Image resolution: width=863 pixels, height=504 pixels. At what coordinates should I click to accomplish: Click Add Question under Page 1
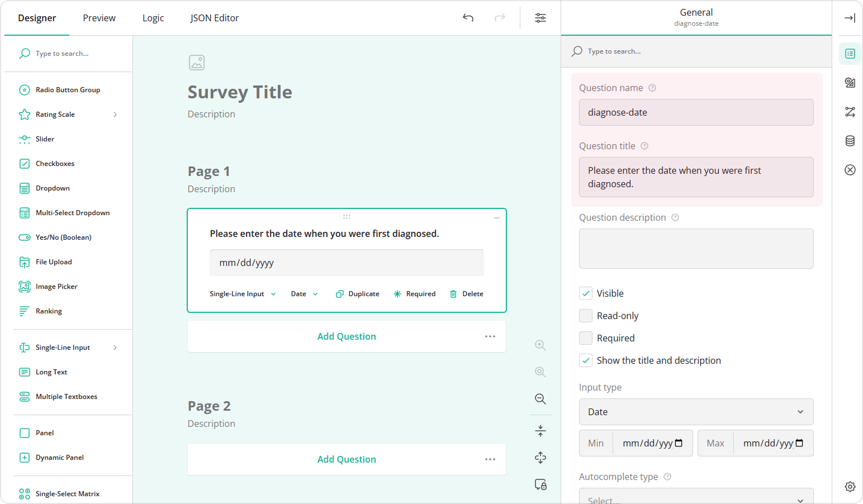347,336
